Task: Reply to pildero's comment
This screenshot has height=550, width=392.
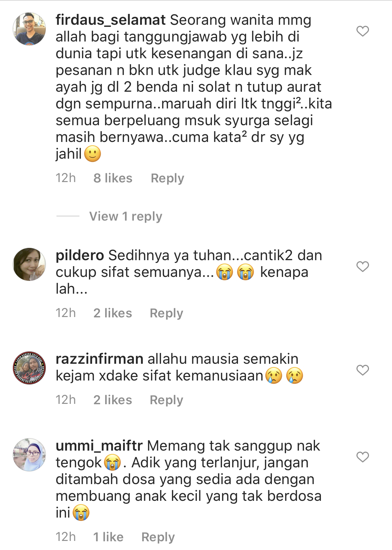Action: tap(166, 313)
